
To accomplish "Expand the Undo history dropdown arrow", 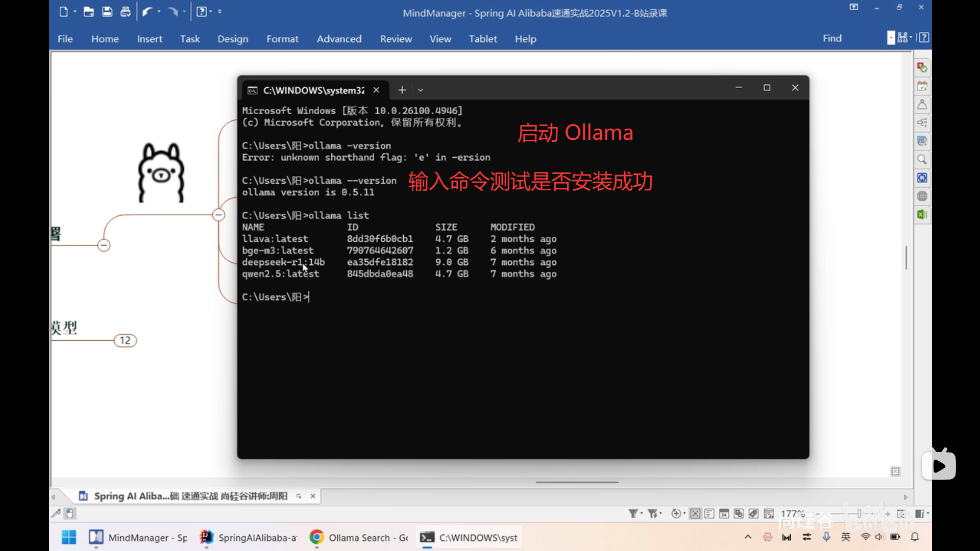I will click(159, 12).
